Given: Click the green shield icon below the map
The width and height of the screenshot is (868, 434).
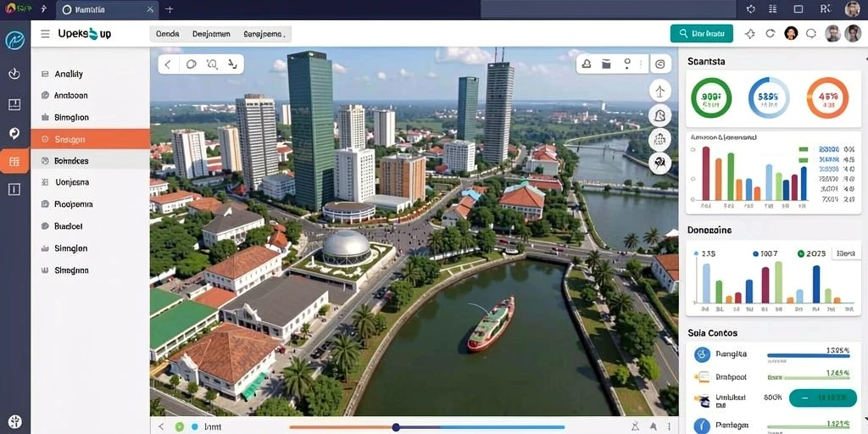Looking at the screenshot, I should coord(179,427).
